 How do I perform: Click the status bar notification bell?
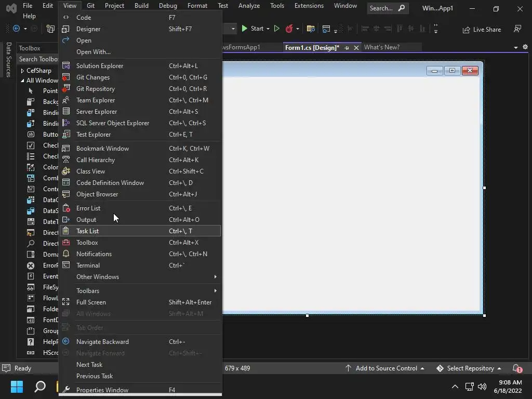517,368
